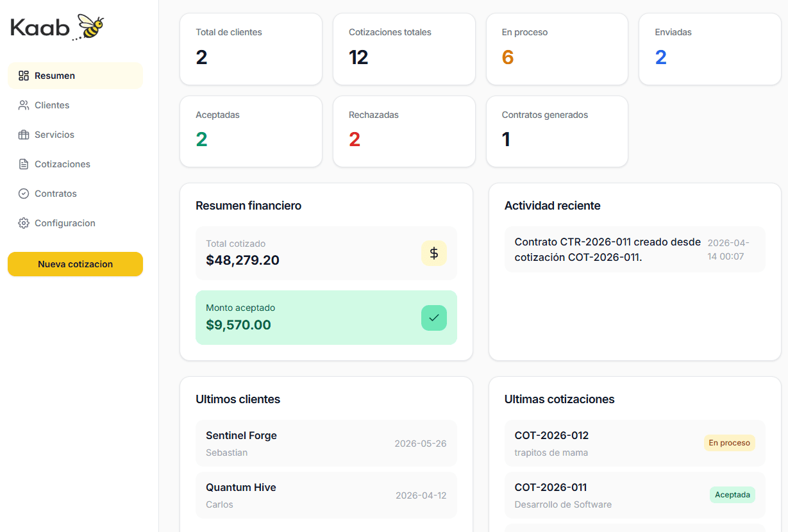Click the Clientes people icon
Screen dimensions: 788x532
coord(24,105)
